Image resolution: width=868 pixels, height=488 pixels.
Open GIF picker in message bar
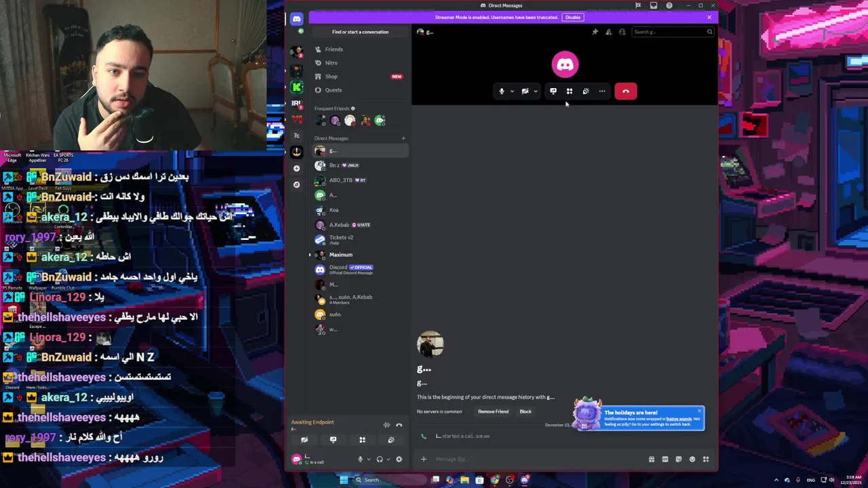pos(665,460)
